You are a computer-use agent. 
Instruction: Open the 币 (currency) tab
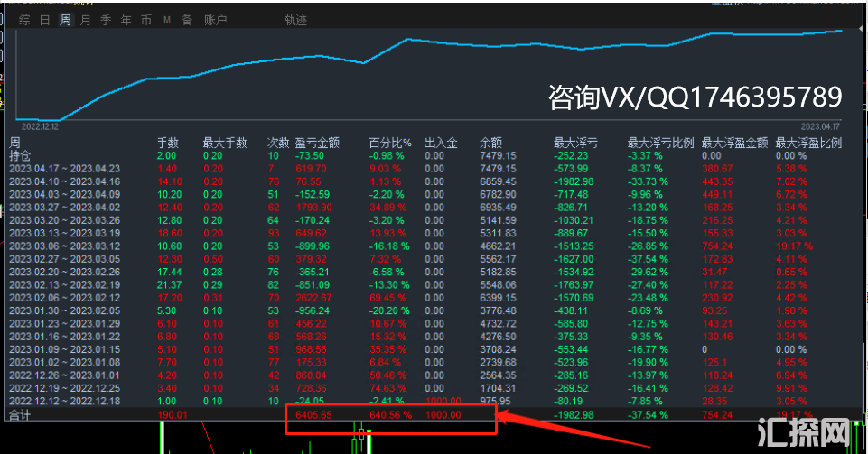coord(146,19)
